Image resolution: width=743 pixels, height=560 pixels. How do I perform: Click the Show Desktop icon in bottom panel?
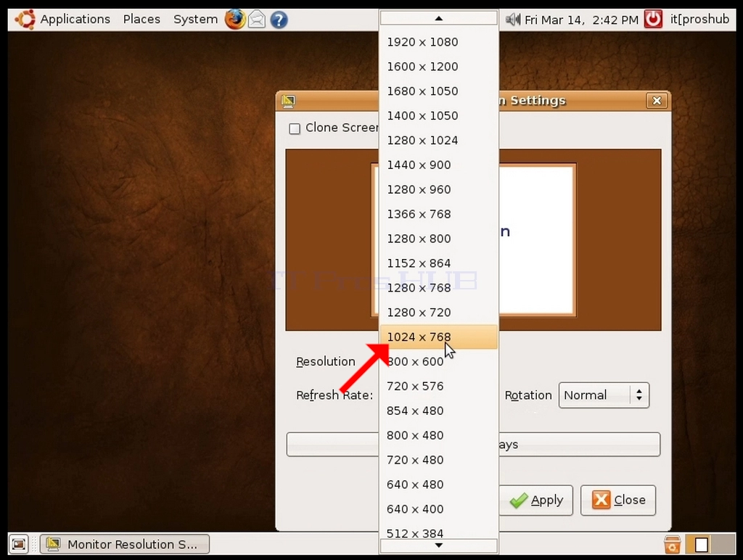(19, 544)
